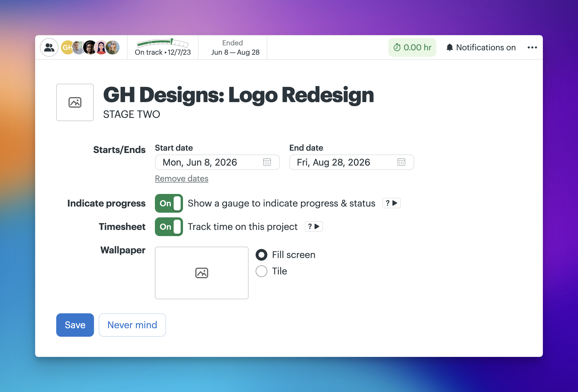Click the Ended Jun 8 — Aug 28 dates
The image size is (578, 392).
235,47
